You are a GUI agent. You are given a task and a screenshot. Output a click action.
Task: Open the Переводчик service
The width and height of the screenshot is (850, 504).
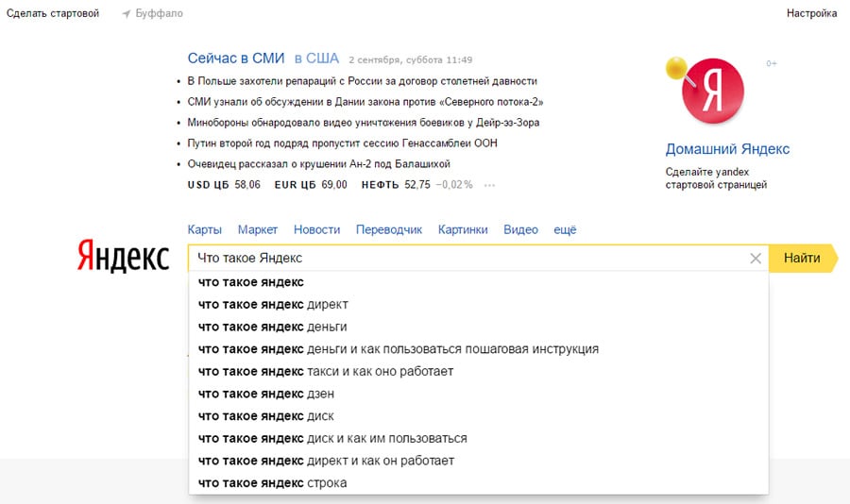point(389,229)
